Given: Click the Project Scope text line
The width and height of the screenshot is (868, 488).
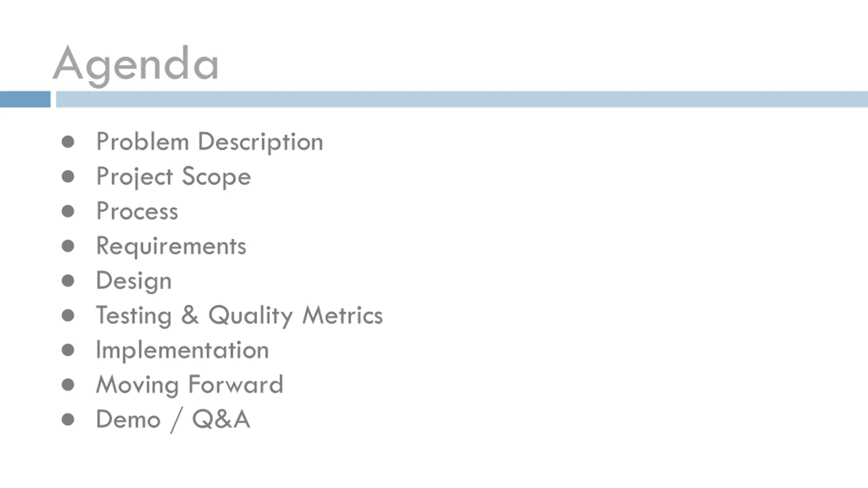Looking at the screenshot, I should (x=174, y=177).
